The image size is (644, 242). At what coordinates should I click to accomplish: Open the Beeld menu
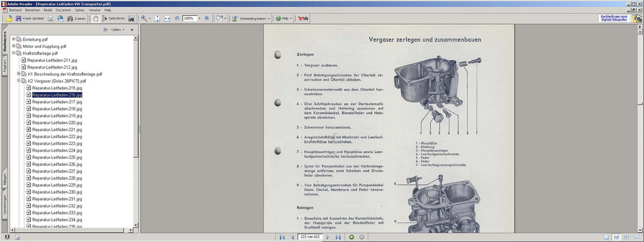tap(48, 10)
